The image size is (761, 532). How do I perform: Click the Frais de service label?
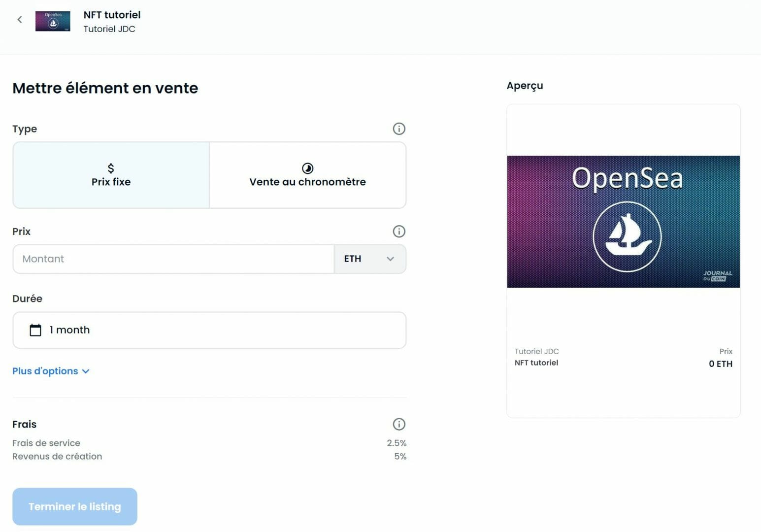[46, 443]
